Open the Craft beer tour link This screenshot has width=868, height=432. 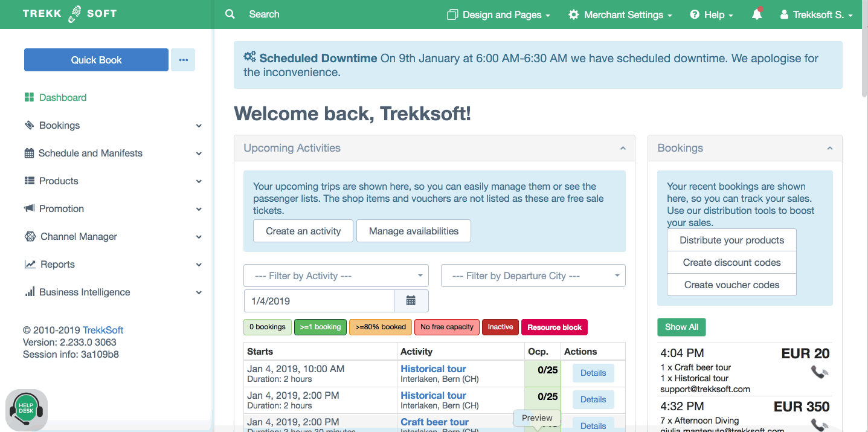434,422
